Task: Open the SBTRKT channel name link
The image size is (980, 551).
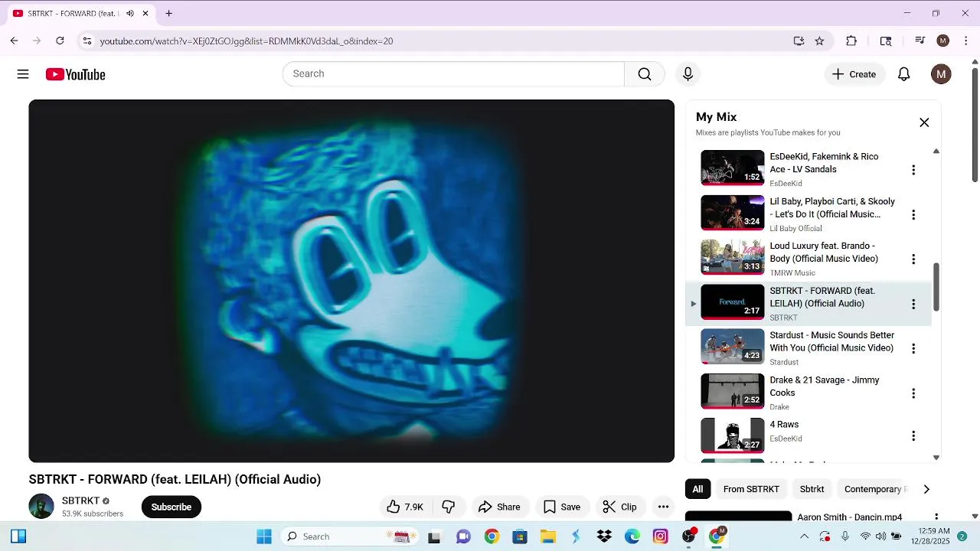Action: [x=80, y=500]
